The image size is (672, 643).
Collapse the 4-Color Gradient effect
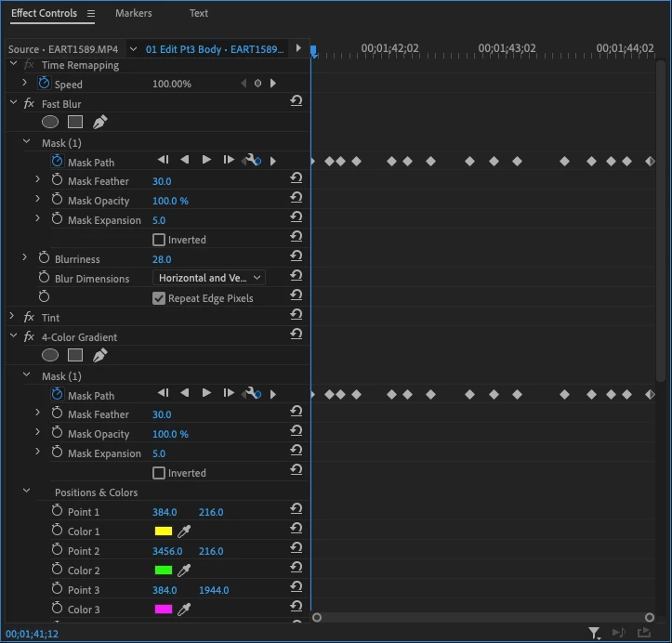coord(13,335)
